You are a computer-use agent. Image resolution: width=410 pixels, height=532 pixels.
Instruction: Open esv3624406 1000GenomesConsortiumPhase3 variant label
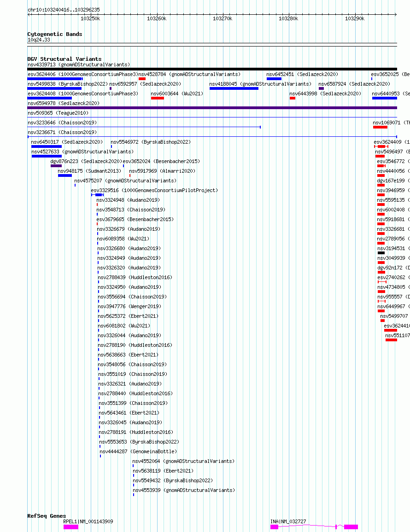click(x=83, y=74)
